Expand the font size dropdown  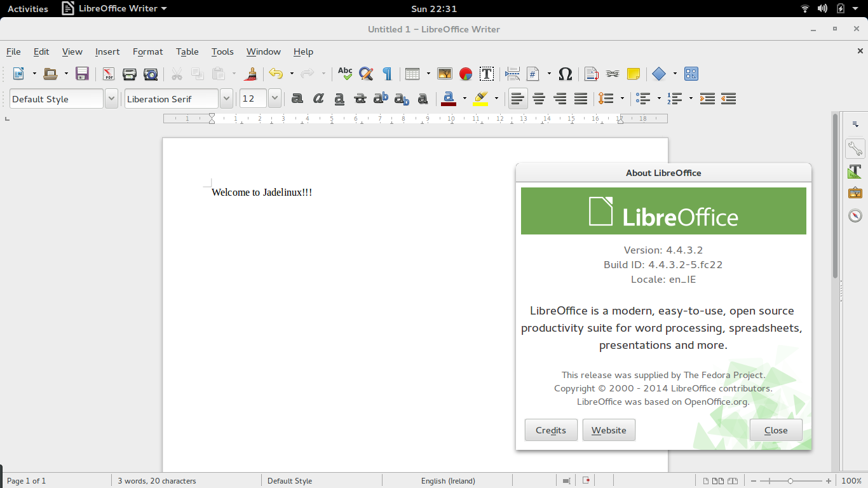(275, 98)
